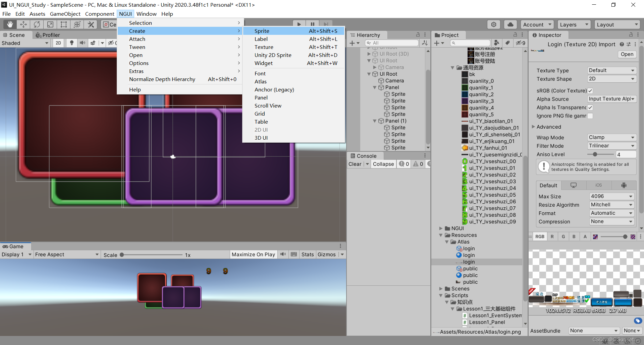Toggle console error messages filter
The height and width of the screenshot is (345, 644).
click(x=428, y=164)
